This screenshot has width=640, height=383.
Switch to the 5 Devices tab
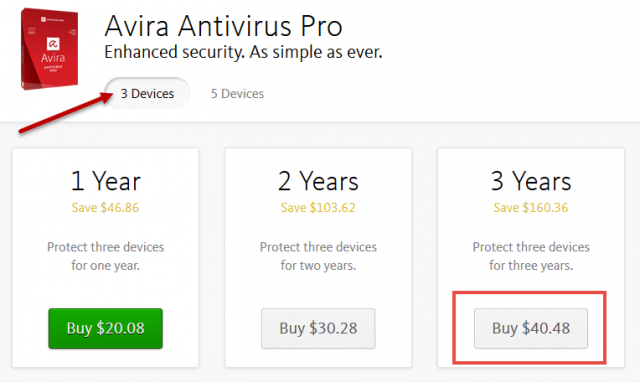[237, 94]
